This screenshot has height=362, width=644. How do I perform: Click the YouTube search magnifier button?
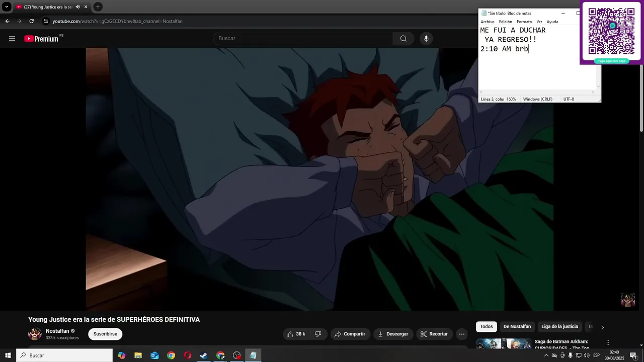point(404,38)
